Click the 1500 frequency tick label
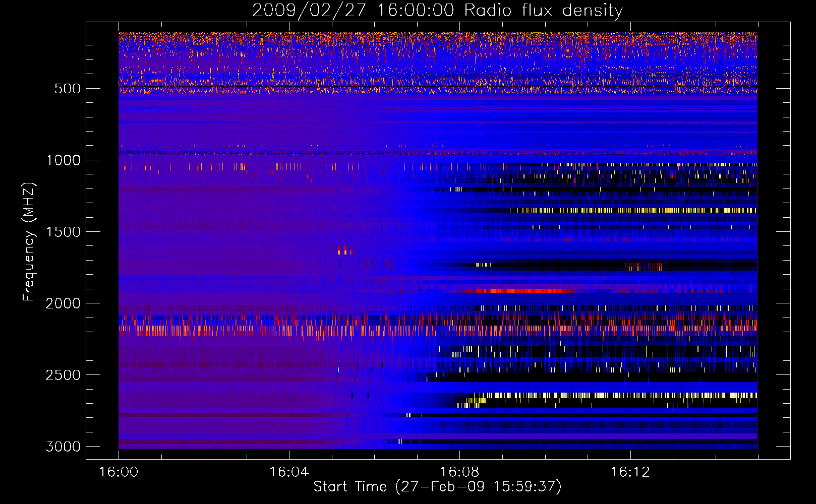Image resolution: width=816 pixels, height=504 pixels. click(63, 232)
